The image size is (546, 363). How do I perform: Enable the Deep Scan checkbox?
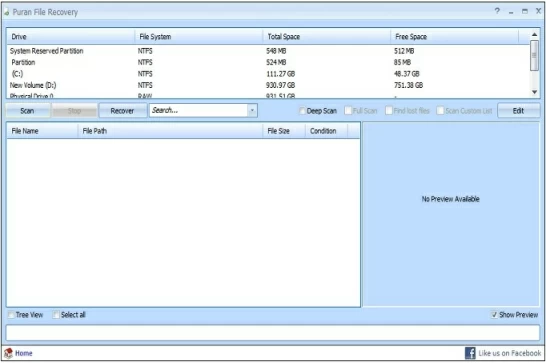coord(303,111)
